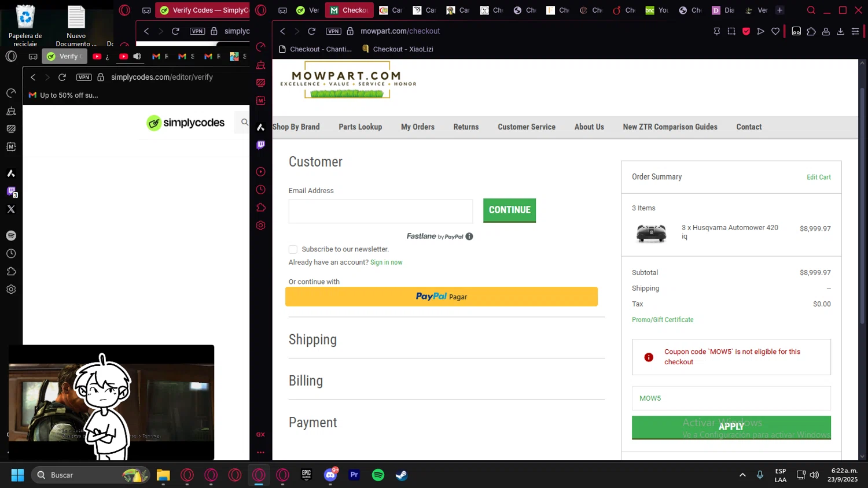Open extensions cube icon in mowpart toolbar
This screenshot has height=488, width=868.
pyautogui.click(x=811, y=31)
